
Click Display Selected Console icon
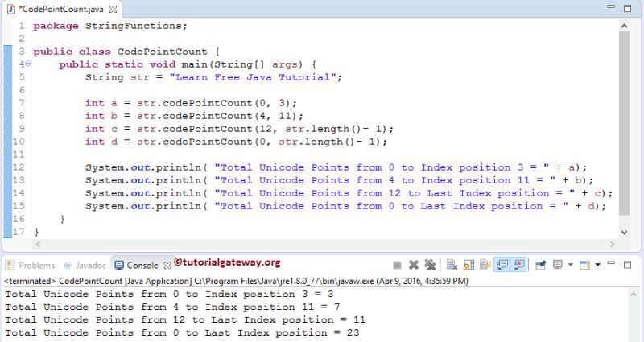(557, 265)
